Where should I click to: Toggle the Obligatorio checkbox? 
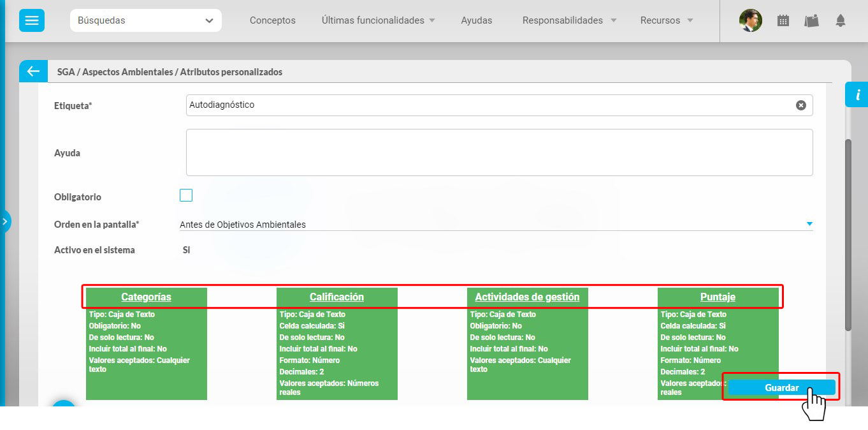tap(186, 195)
